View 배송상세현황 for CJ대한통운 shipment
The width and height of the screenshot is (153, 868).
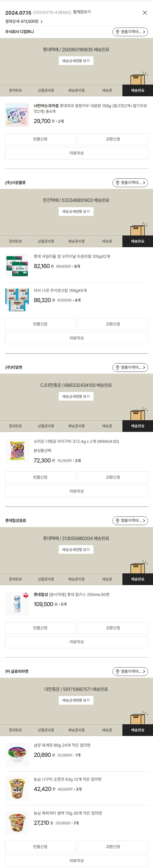pos(76,396)
